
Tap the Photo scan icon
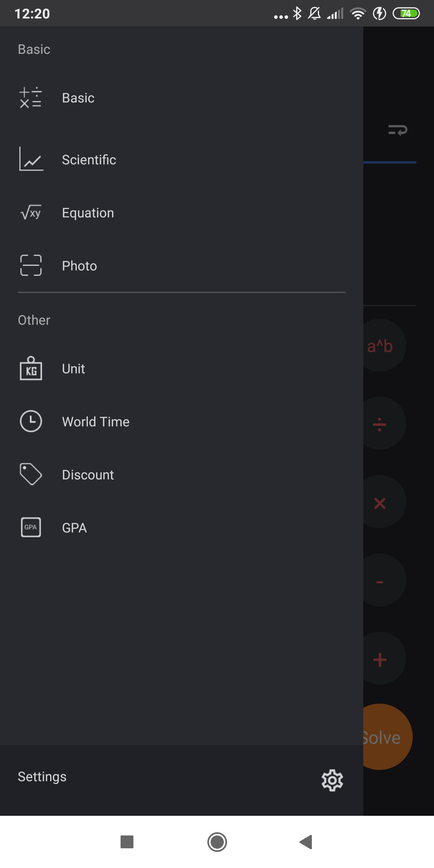[x=31, y=266]
